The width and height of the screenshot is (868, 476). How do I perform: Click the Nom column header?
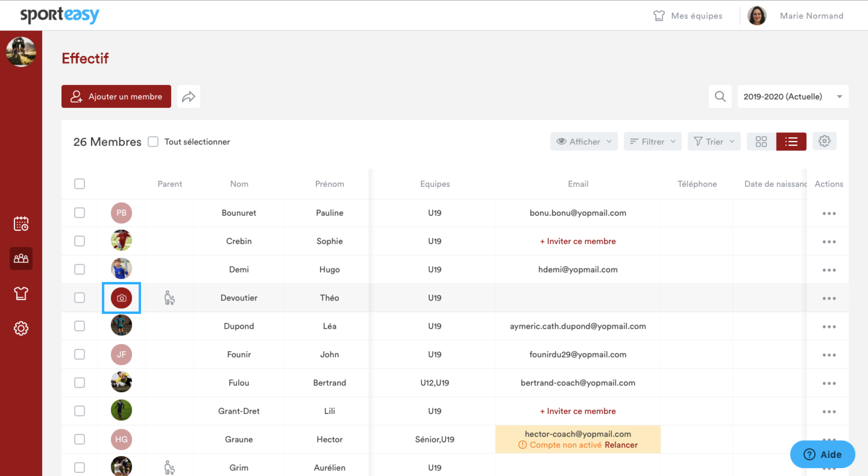[239, 184]
